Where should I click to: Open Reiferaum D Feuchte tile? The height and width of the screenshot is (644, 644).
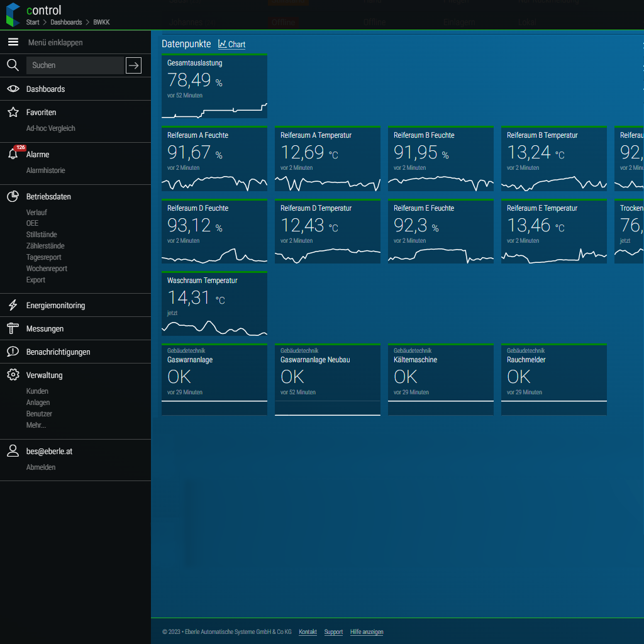214,231
